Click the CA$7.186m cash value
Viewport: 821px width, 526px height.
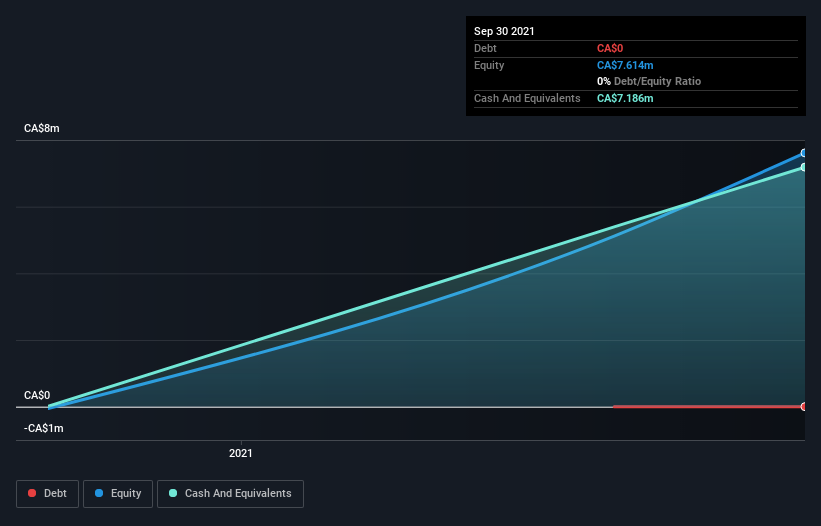click(x=625, y=98)
